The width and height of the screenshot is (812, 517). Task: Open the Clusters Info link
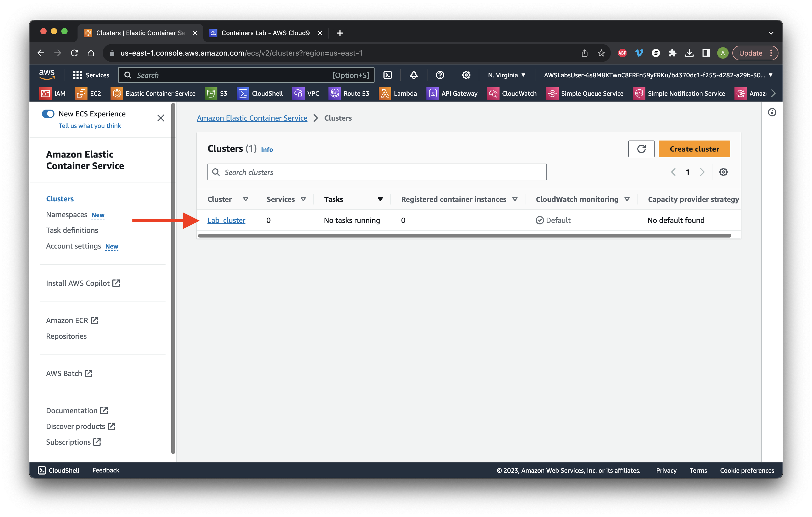[x=267, y=149]
